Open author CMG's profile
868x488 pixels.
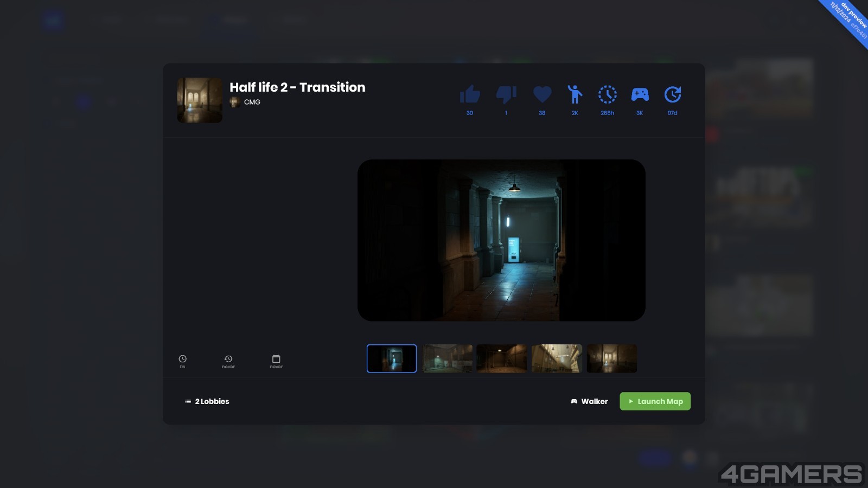click(x=252, y=102)
